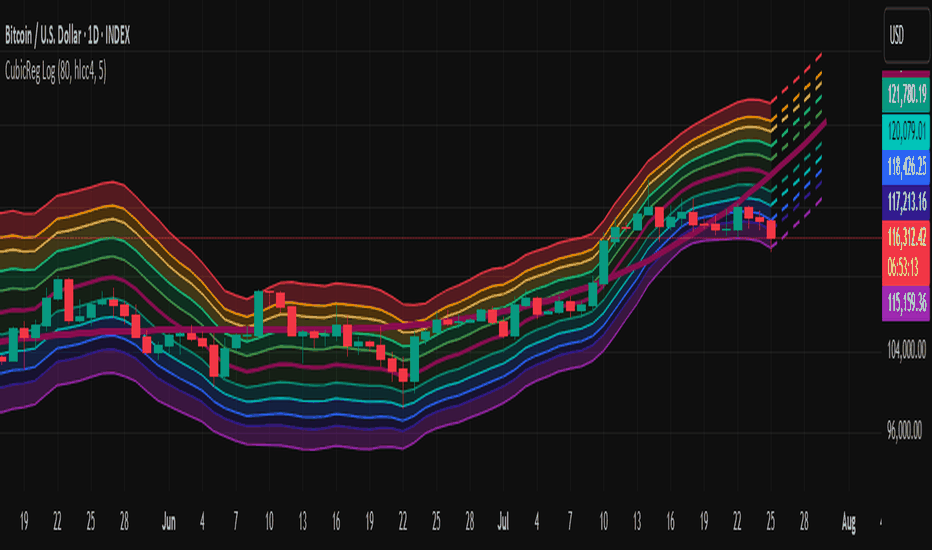
Task: Click the Bitcoin / U.S. Dollar symbol title
Action: (68, 36)
